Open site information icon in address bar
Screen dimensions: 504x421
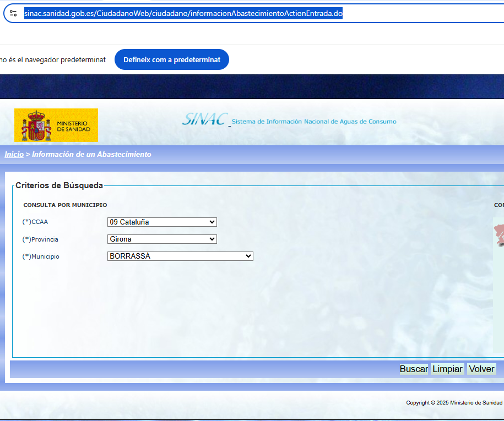(13, 14)
